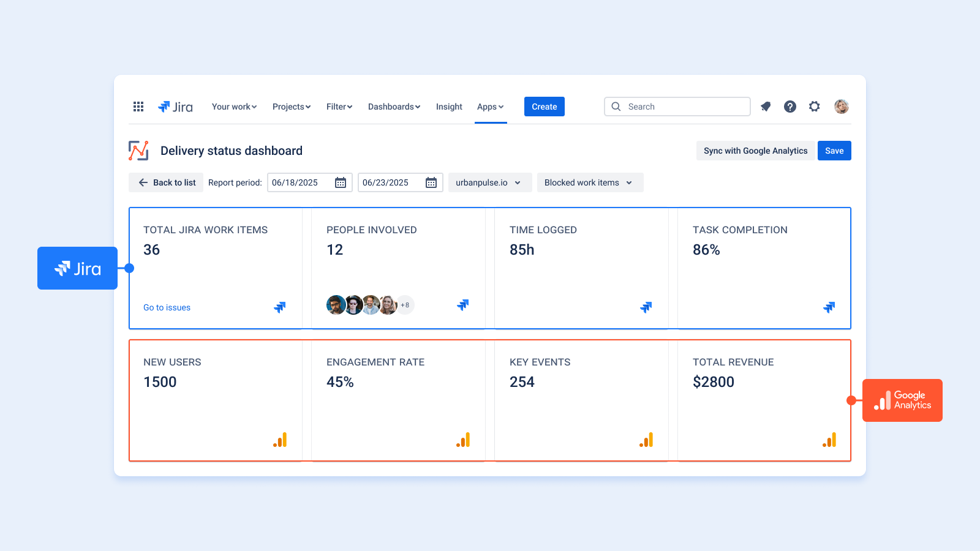The height and width of the screenshot is (551, 980).
Task: Expand the Apps menu
Action: 490,107
